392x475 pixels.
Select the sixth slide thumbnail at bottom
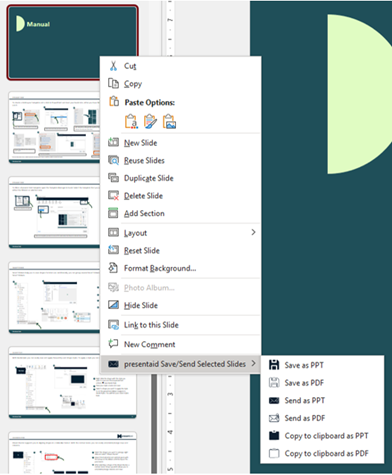72,453
